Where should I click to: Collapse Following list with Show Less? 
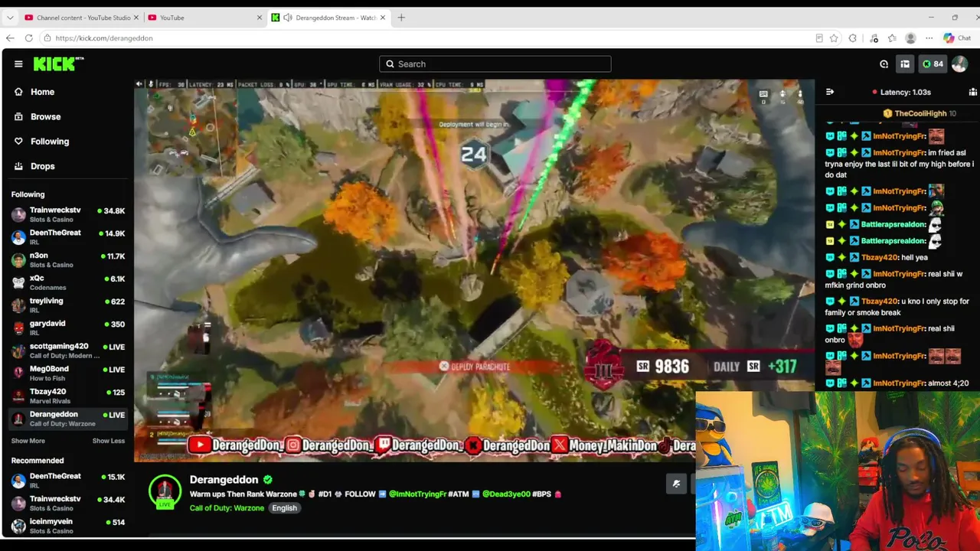coord(109,441)
